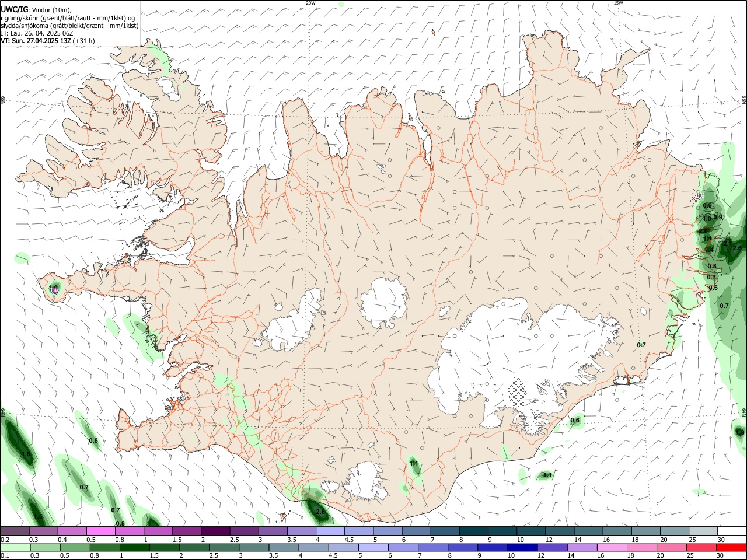747x560 pixels.
Task: Select the bright red swatch labeled 30
Action: coord(731,547)
